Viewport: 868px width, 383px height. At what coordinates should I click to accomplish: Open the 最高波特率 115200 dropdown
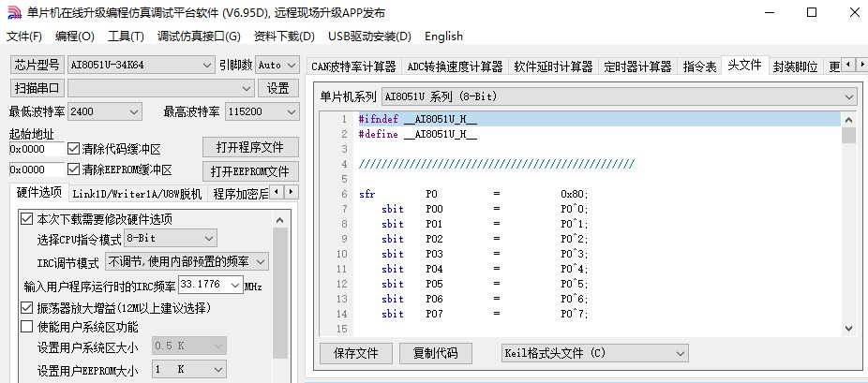[262, 111]
